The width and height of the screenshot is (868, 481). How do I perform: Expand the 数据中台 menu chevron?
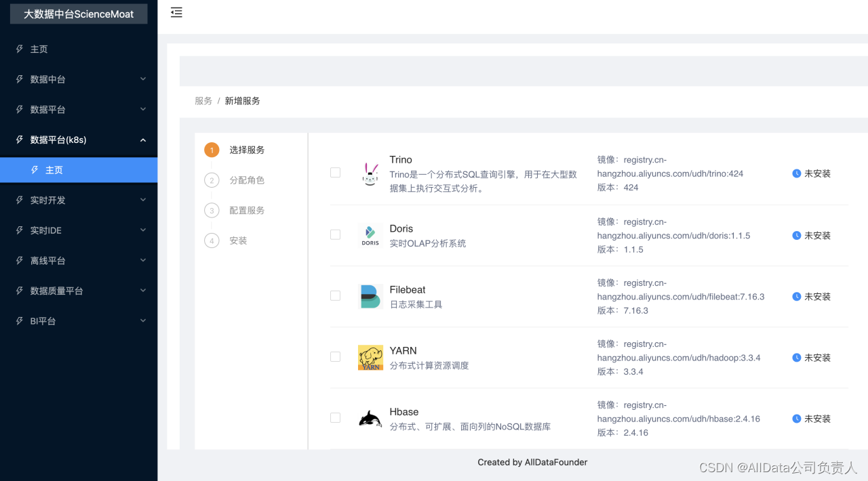(x=143, y=79)
